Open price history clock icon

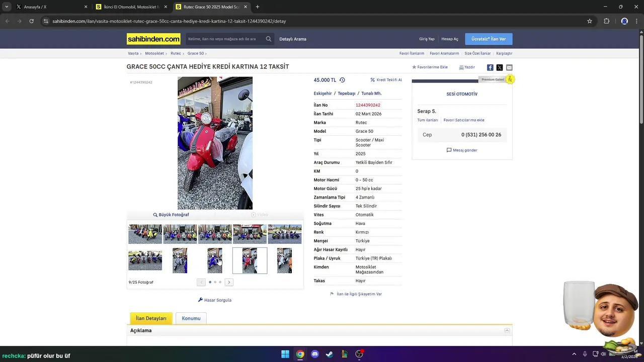tap(342, 80)
